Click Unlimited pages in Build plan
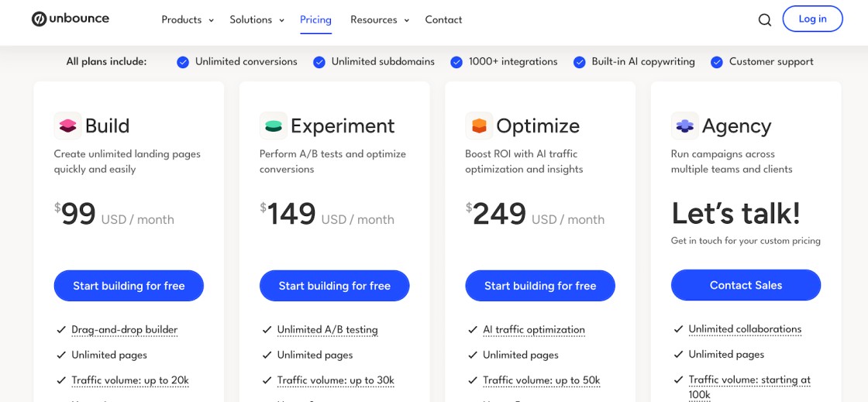 (x=109, y=355)
